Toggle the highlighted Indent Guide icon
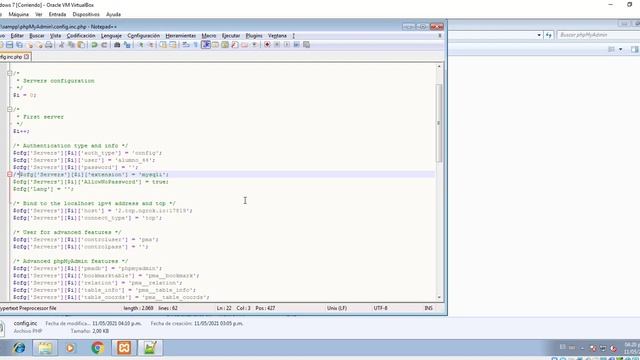Image resolution: width=640 pixels, height=360 pixels. (206, 44)
